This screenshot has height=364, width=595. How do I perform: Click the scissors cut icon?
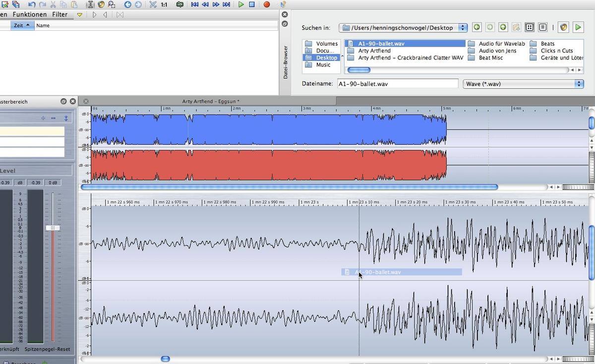click(x=53, y=4)
